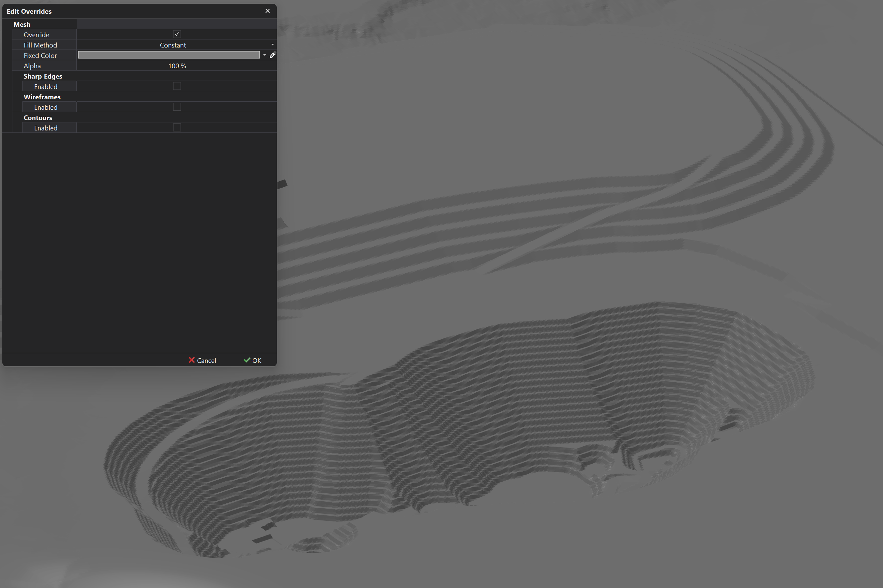The width and height of the screenshot is (883, 588).
Task: Enable Wireframes
Action: [176, 106]
